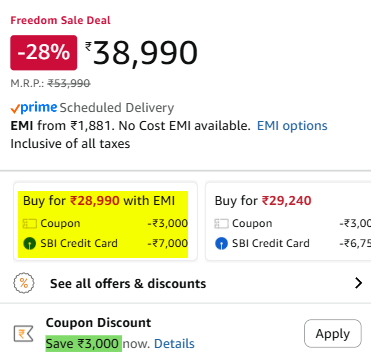Click coupon icon in second offer card

pyautogui.click(x=221, y=223)
